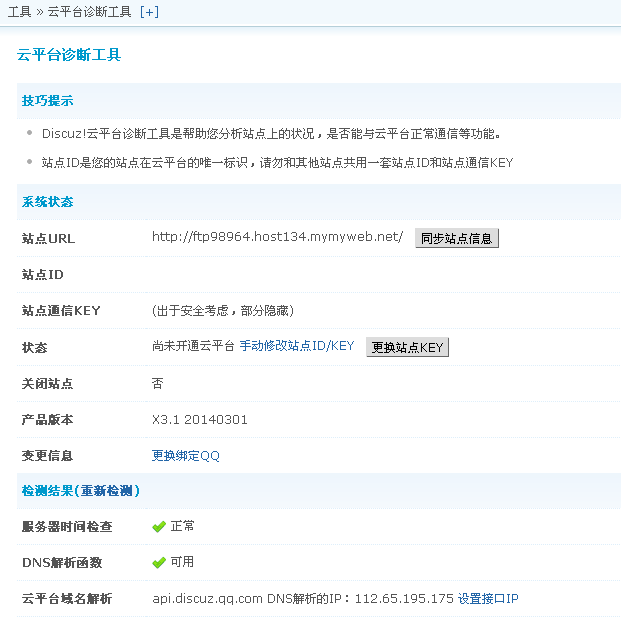The height and width of the screenshot is (624, 621).
Task: Click the 工具 breadcrumb text
Action: coord(20,12)
